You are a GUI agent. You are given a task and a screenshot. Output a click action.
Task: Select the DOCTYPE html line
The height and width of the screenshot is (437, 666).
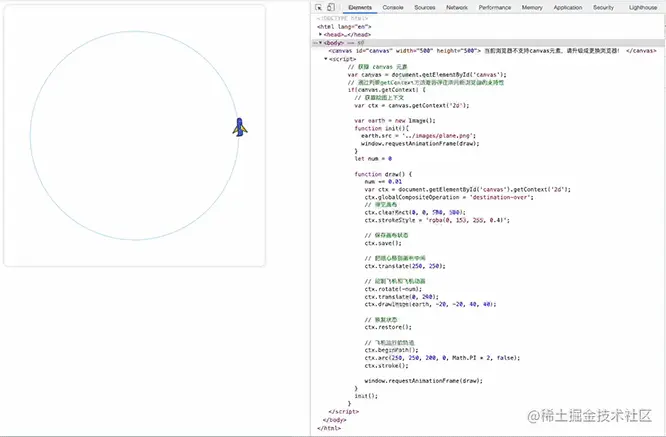click(342, 19)
